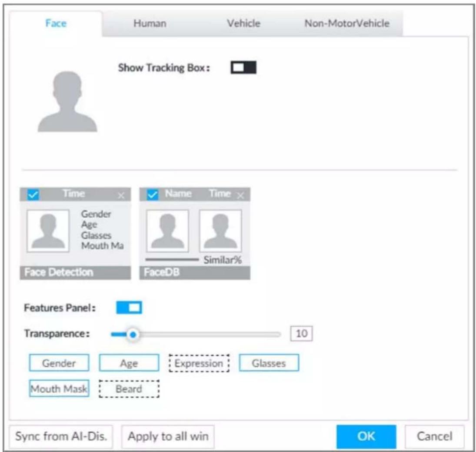Image resolution: width=476 pixels, height=452 pixels.
Task: Click the Similar% text in FaceDB
Action: pyautogui.click(x=223, y=260)
